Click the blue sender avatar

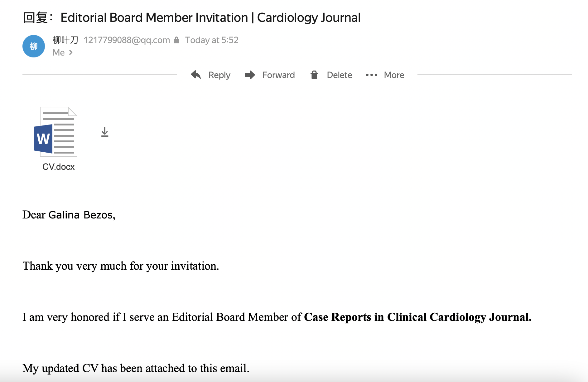click(34, 46)
